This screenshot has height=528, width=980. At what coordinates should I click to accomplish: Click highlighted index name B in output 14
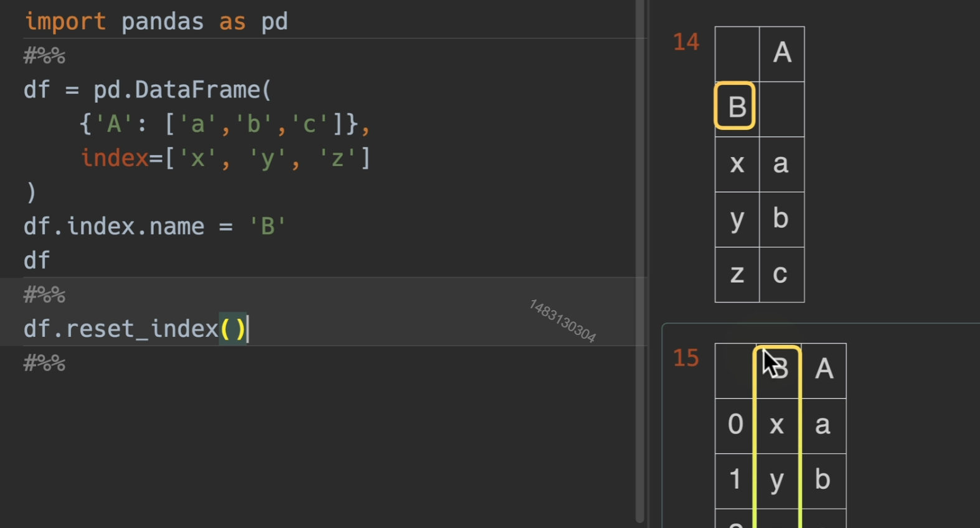[736, 107]
